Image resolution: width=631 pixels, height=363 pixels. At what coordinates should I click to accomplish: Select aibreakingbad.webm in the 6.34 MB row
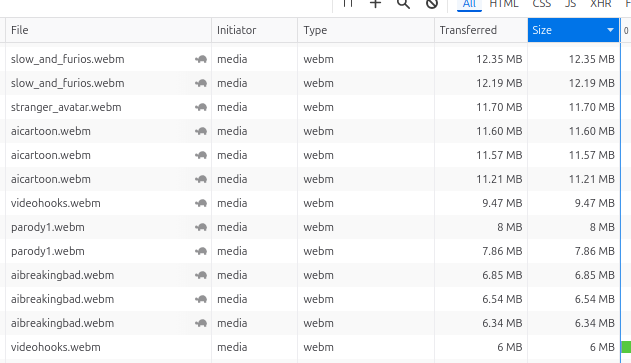pos(62,323)
